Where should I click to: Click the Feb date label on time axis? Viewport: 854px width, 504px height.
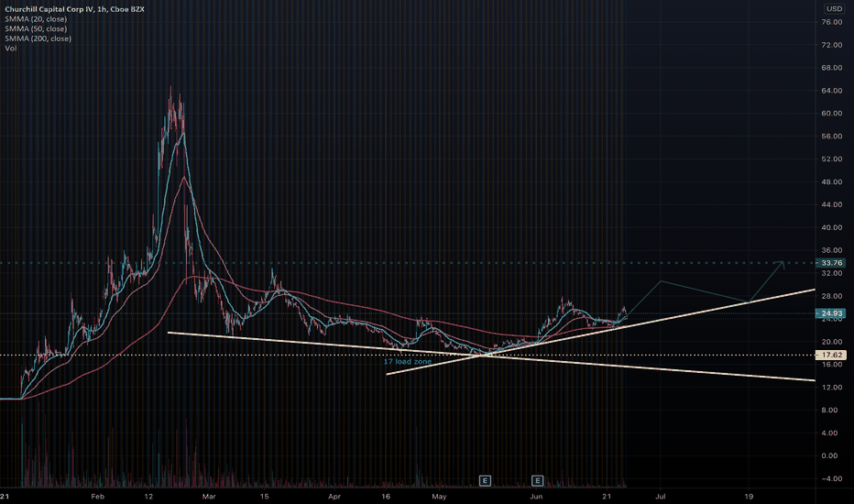click(97, 497)
